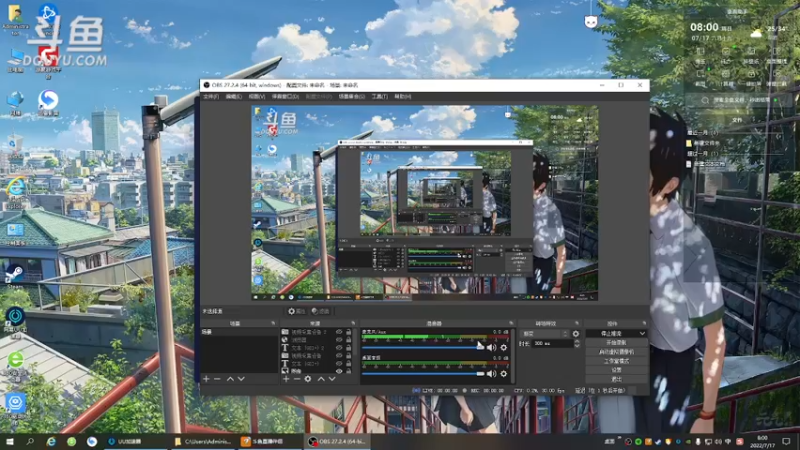Remove the selected scene with the minus icon
This screenshot has width=800, height=450.
click(x=217, y=379)
